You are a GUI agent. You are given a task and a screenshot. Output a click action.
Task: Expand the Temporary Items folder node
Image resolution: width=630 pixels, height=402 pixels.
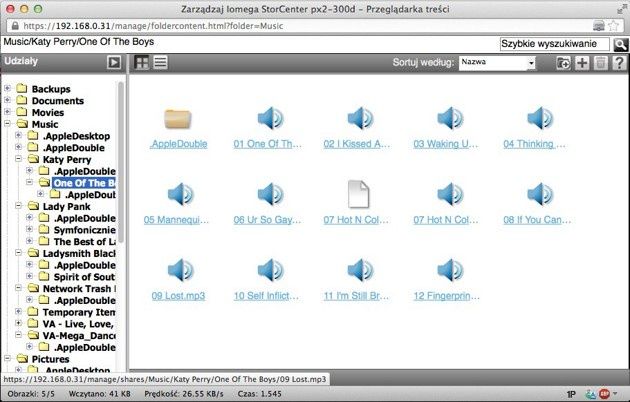[x=18, y=311]
